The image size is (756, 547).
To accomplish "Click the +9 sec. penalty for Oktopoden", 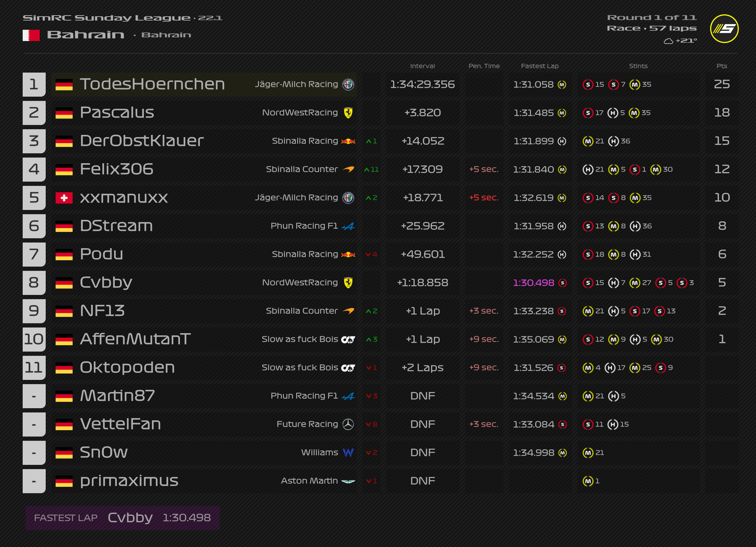I will (x=484, y=367).
